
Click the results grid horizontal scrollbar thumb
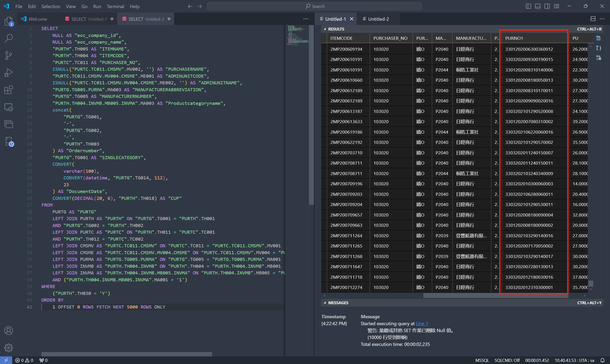click(496, 296)
